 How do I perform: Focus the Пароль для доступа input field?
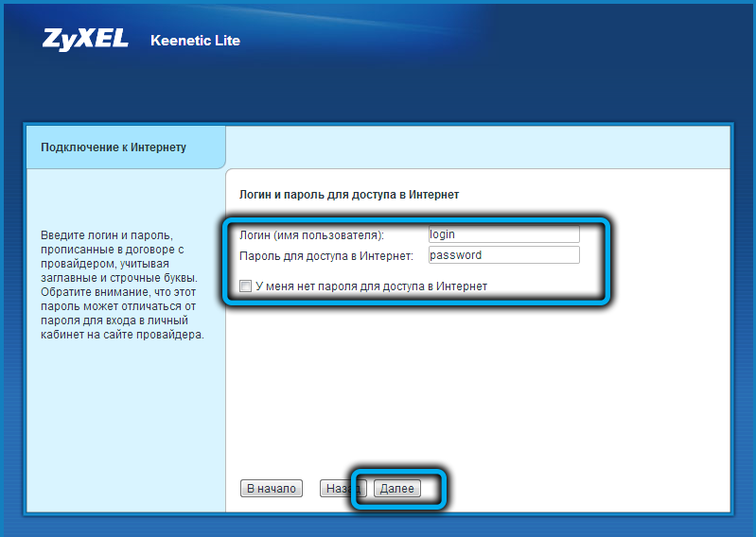[x=502, y=255]
